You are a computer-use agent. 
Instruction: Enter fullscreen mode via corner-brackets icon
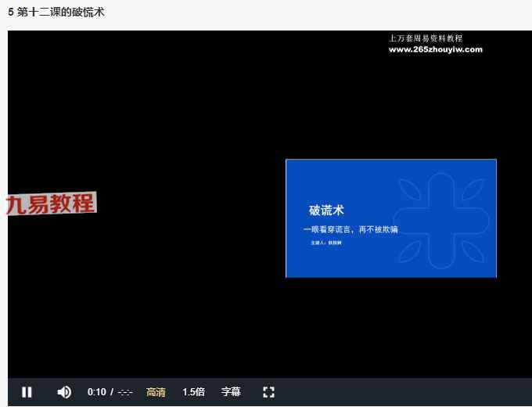tap(268, 392)
